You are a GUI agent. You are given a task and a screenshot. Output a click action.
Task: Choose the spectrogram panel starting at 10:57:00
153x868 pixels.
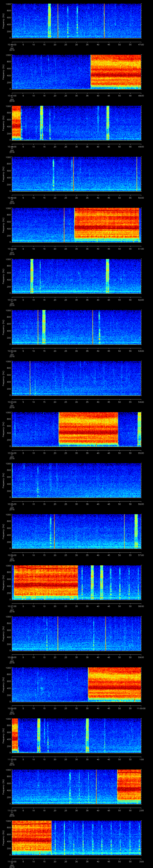pos(76,583)
